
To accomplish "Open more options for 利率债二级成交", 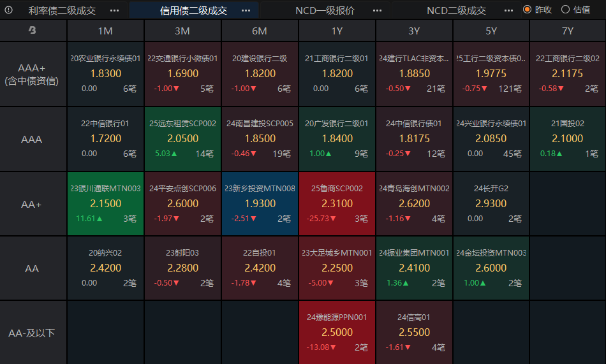I will pos(114,10).
